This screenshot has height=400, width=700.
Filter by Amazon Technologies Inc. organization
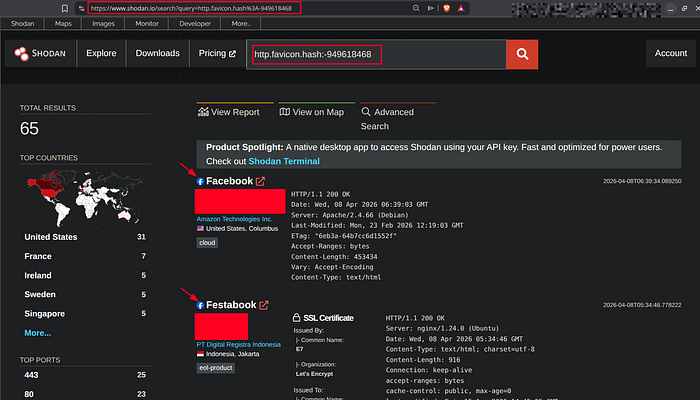click(x=234, y=219)
